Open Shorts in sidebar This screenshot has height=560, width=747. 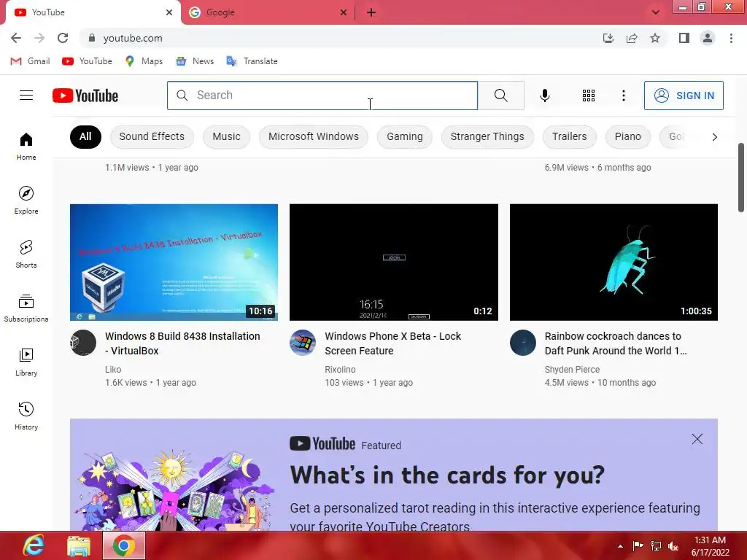[26, 254]
